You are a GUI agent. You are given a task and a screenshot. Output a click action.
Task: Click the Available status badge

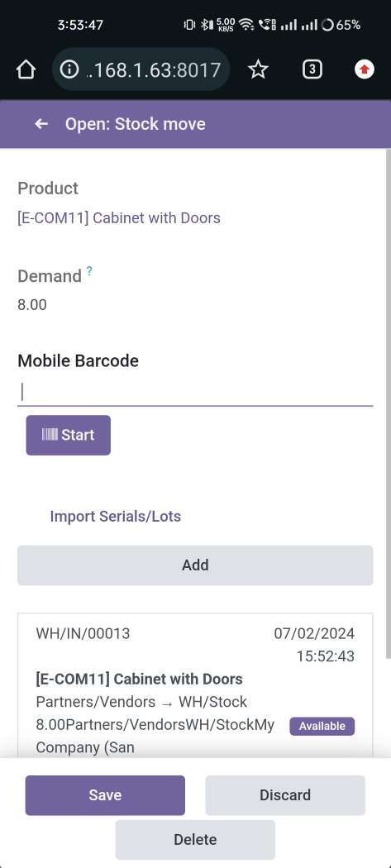click(322, 726)
